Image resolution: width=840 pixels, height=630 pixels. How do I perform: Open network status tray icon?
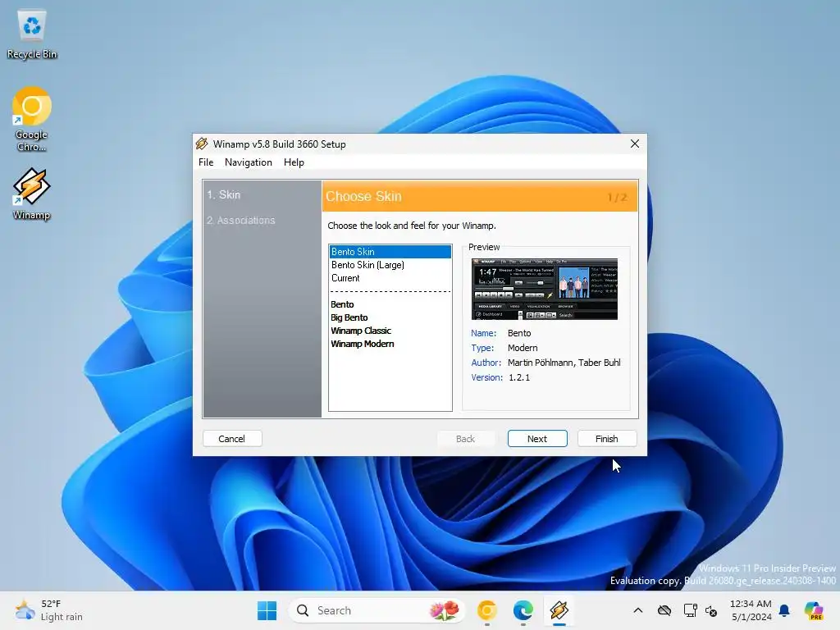point(690,610)
